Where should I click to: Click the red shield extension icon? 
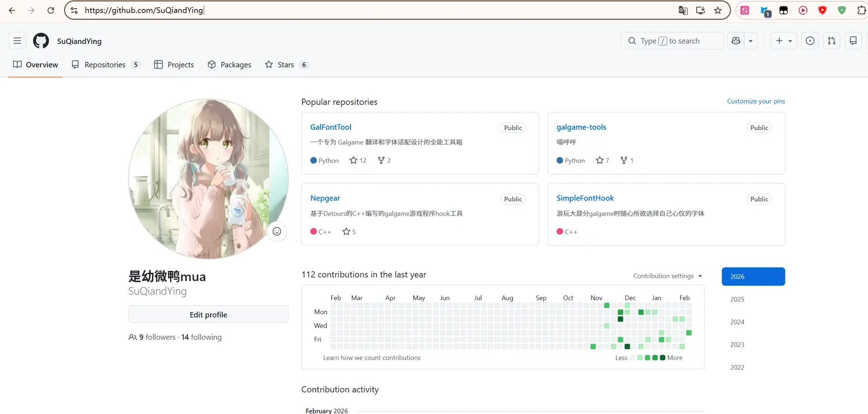[822, 10]
